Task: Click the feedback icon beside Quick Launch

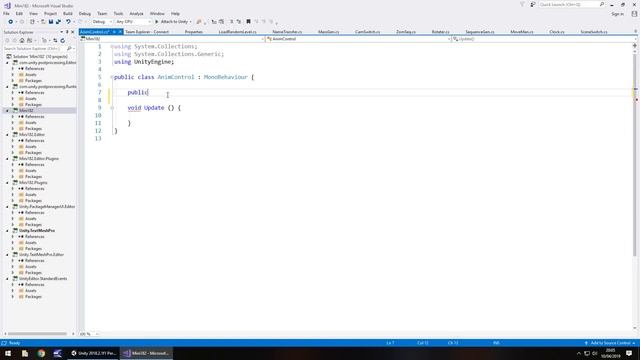Action: point(533,4)
